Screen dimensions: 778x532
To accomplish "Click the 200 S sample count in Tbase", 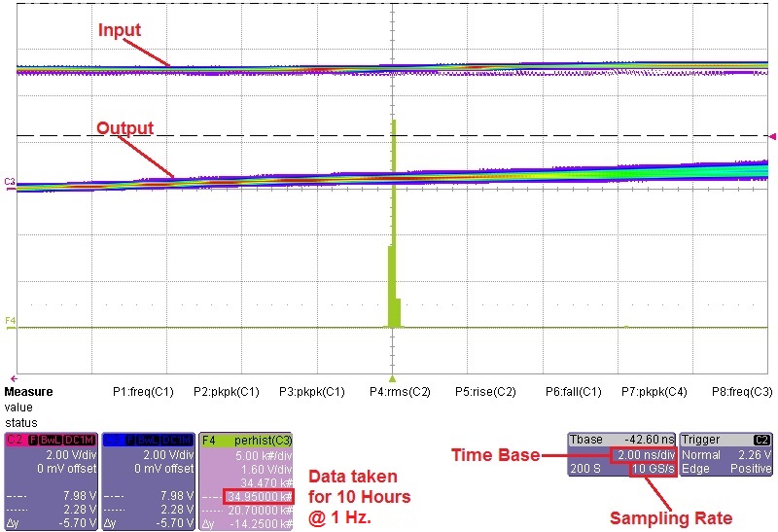I will (585, 468).
